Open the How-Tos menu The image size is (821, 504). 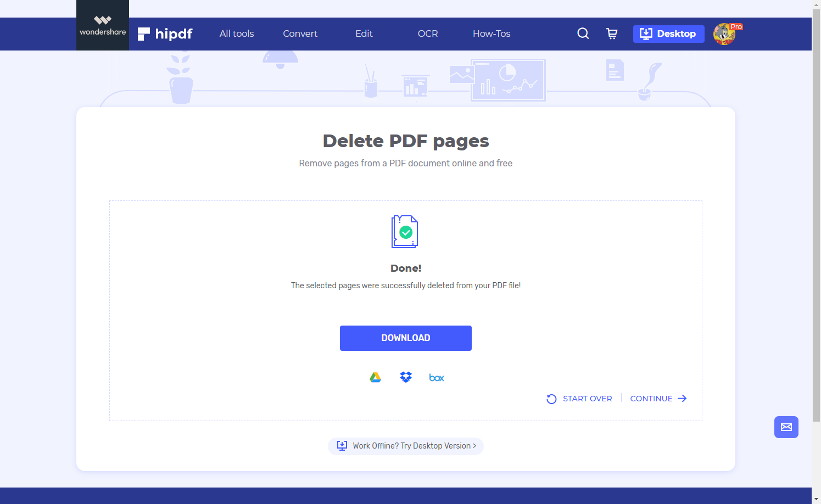[491, 33]
